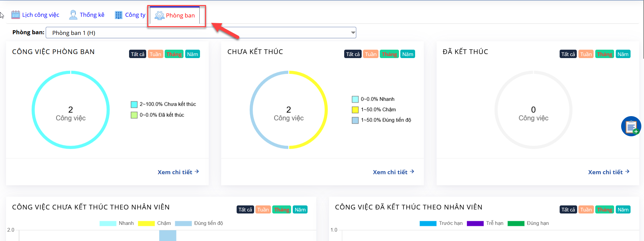The image size is (644, 241).
Task: Click Năm in Chưa kết thúc theo nhân viên
Action: click(300, 209)
